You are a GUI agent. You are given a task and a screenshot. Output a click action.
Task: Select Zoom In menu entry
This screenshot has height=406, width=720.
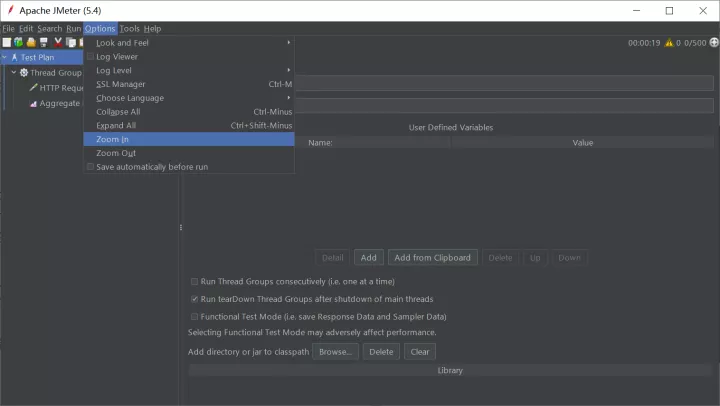[x=189, y=139]
